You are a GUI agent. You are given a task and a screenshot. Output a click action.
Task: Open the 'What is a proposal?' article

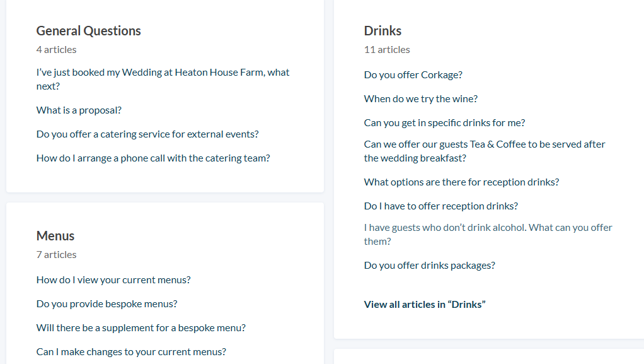79,110
